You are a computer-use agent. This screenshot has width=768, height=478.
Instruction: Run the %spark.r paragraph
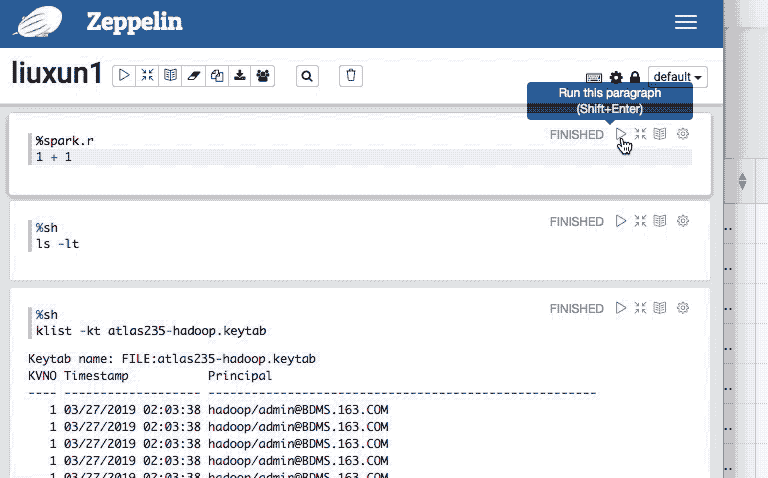click(621, 134)
